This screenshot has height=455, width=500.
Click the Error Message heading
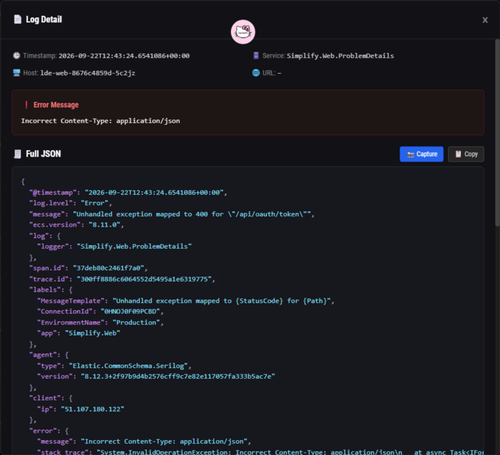click(x=56, y=105)
